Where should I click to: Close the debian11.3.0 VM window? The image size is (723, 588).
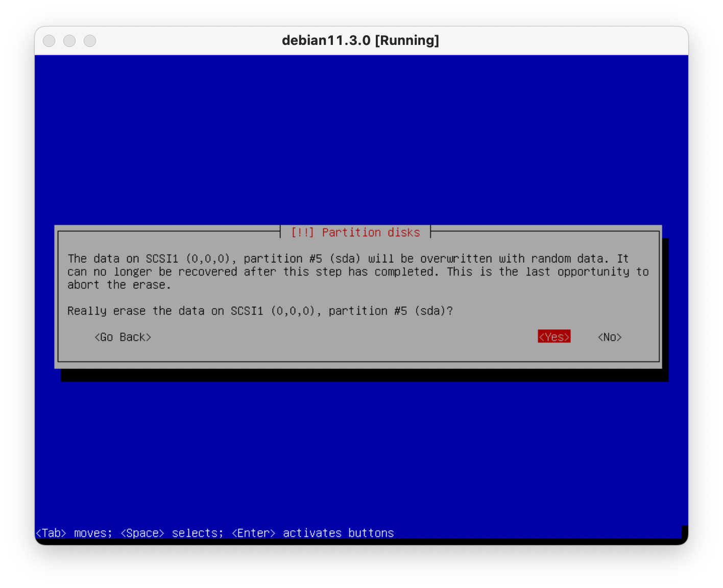[49, 41]
